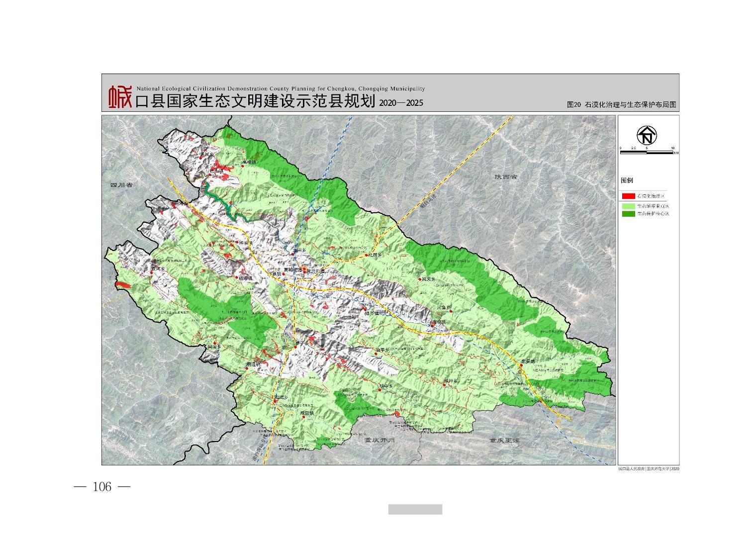Select the light green legend swatch
Image resolution: width=756 pixels, height=534 pixels.
[628, 205]
